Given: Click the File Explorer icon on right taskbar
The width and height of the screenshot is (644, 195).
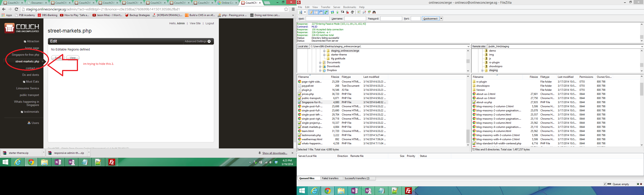Looking at the screenshot, I should coord(341,191).
